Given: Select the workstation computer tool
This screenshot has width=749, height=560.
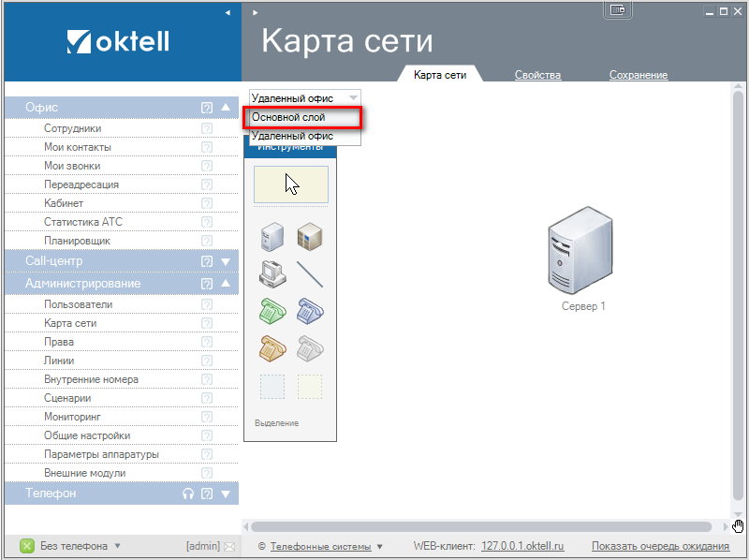Looking at the screenshot, I should 272,273.
